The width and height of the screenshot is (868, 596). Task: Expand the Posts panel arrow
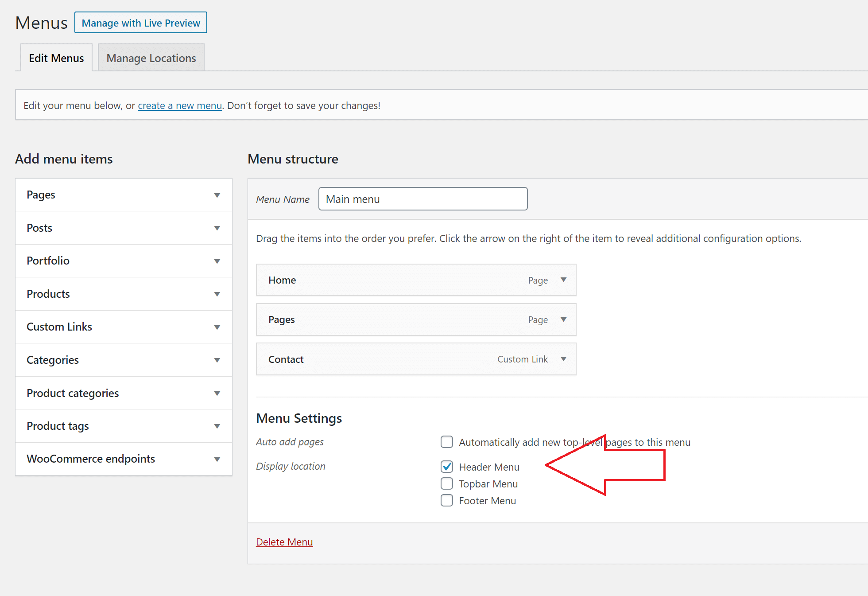pos(217,228)
